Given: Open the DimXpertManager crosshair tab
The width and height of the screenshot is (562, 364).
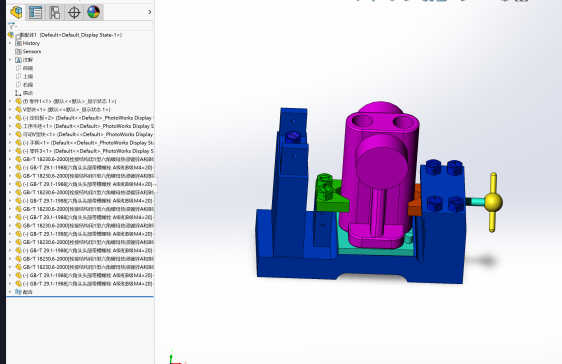Looking at the screenshot, I should tap(74, 13).
